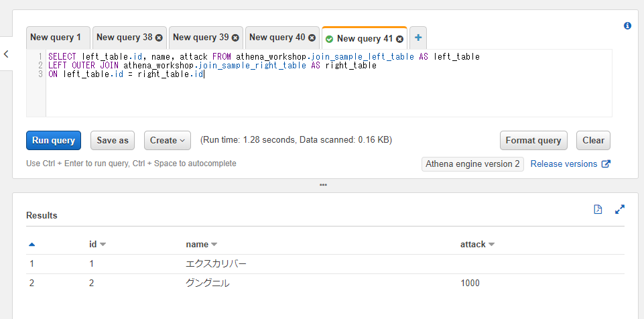Close the New query 39 tab
The height and width of the screenshot is (319, 644).
[x=235, y=38]
